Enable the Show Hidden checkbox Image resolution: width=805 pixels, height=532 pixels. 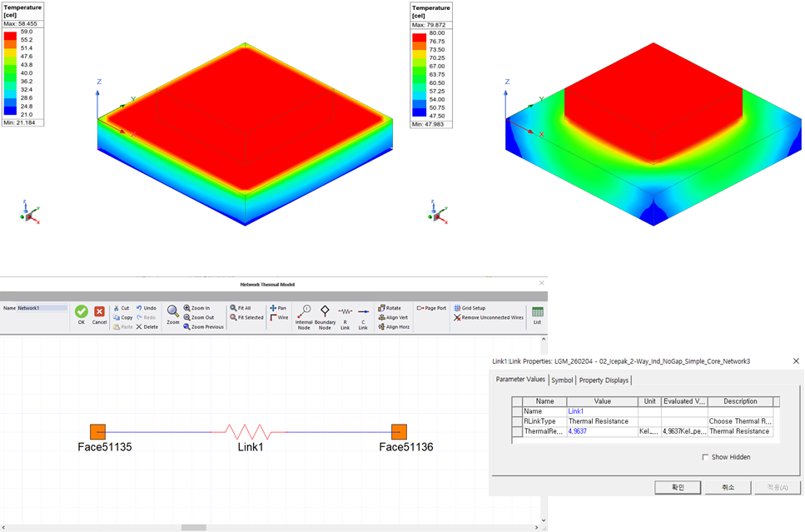pos(705,457)
